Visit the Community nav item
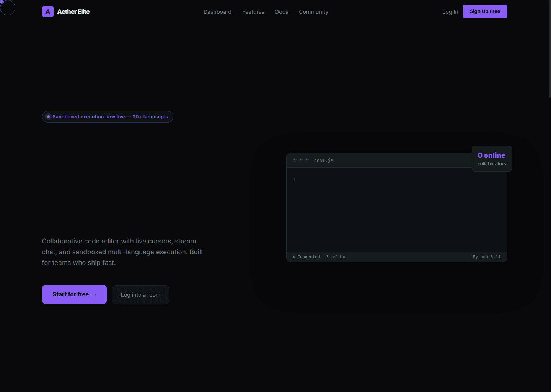This screenshot has width=551, height=392. 313,12
